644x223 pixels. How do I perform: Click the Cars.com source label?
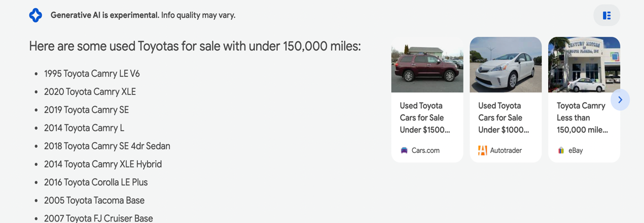425,150
